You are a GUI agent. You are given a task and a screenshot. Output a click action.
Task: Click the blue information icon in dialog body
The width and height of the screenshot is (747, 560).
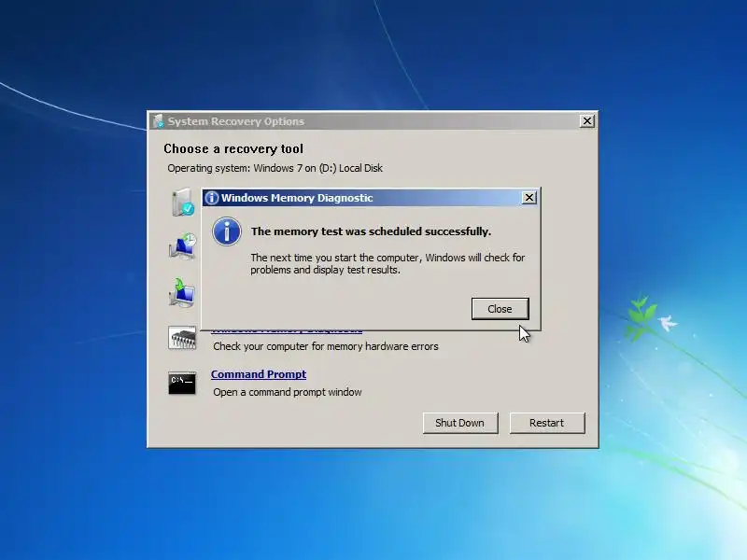tap(227, 231)
